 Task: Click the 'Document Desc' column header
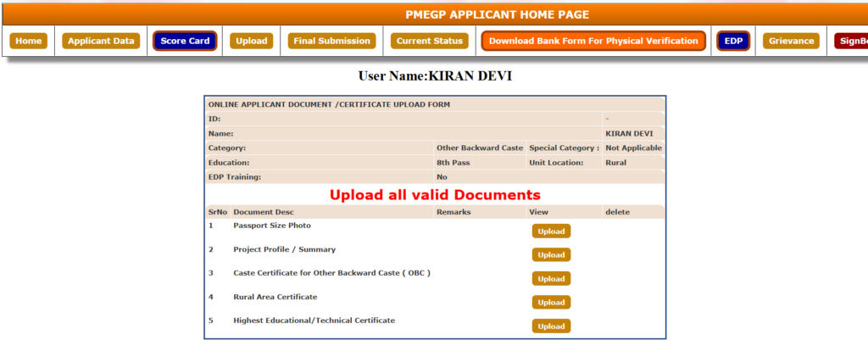[x=264, y=212]
